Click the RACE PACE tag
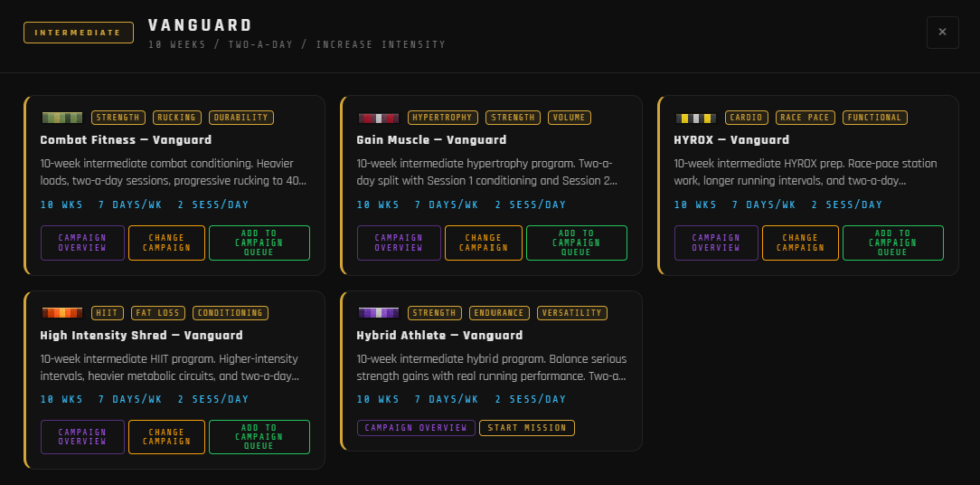The width and height of the screenshot is (980, 485). 806,118
